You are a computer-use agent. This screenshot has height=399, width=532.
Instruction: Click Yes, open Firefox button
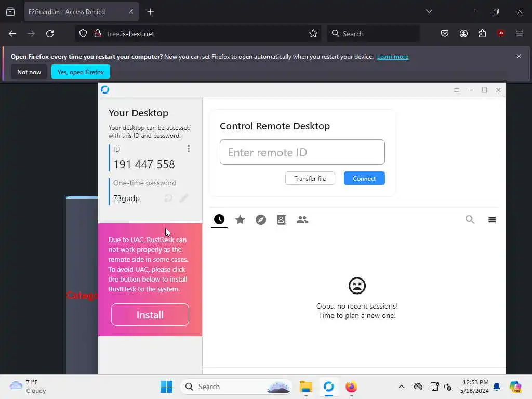(x=81, y=72)
